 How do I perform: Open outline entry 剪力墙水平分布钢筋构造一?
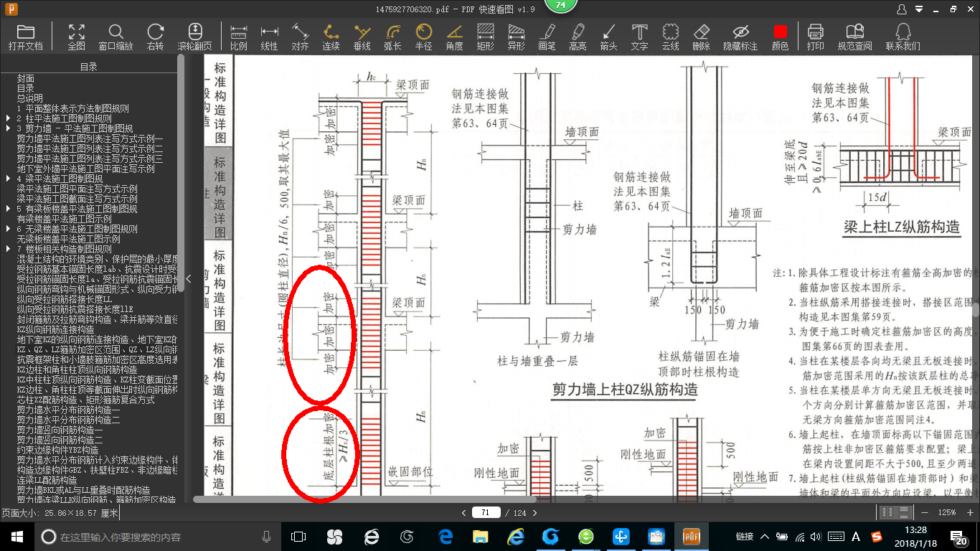[x=69, y=410]
